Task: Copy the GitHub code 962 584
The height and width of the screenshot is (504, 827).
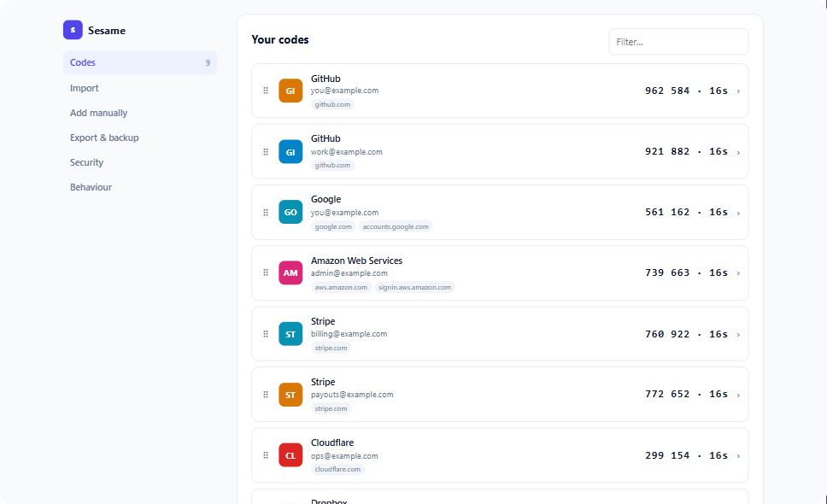Action: pyautogui.click(x=666, y=91)
